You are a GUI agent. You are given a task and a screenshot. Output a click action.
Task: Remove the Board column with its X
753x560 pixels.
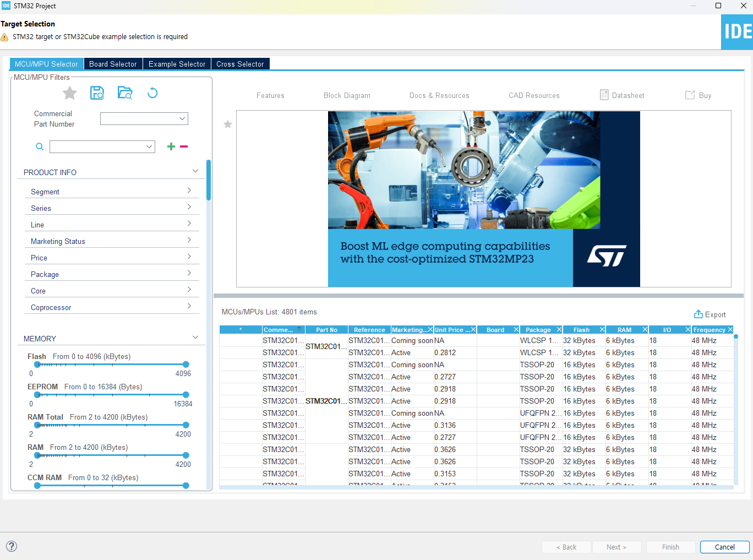pos(516,329)
